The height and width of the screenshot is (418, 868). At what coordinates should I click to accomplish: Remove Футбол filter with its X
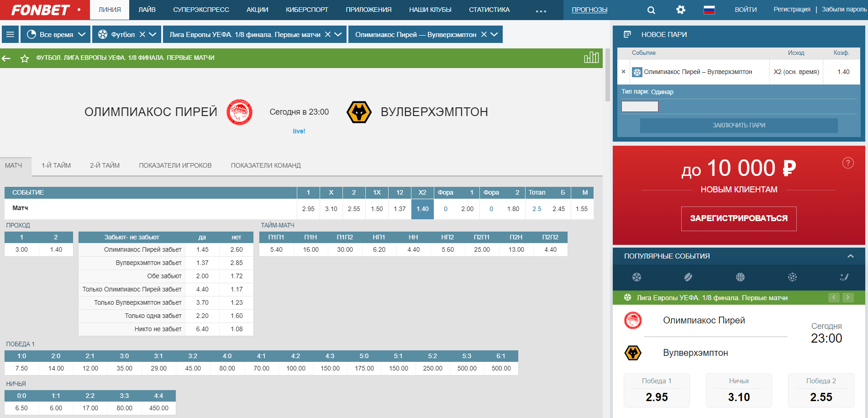(x=142, y=34)
